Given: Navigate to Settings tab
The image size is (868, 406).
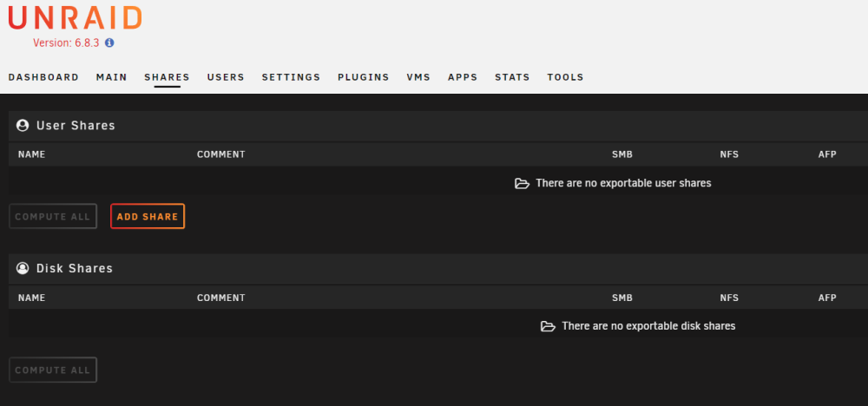Looking at the screenshot, I should pyautogui.click(x=291, y=77).
